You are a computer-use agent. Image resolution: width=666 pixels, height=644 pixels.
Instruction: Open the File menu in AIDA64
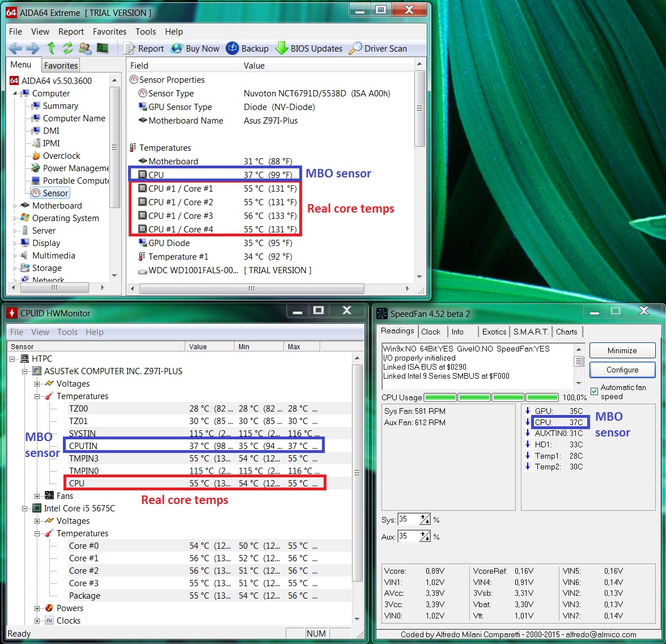(x=15, y=31)
